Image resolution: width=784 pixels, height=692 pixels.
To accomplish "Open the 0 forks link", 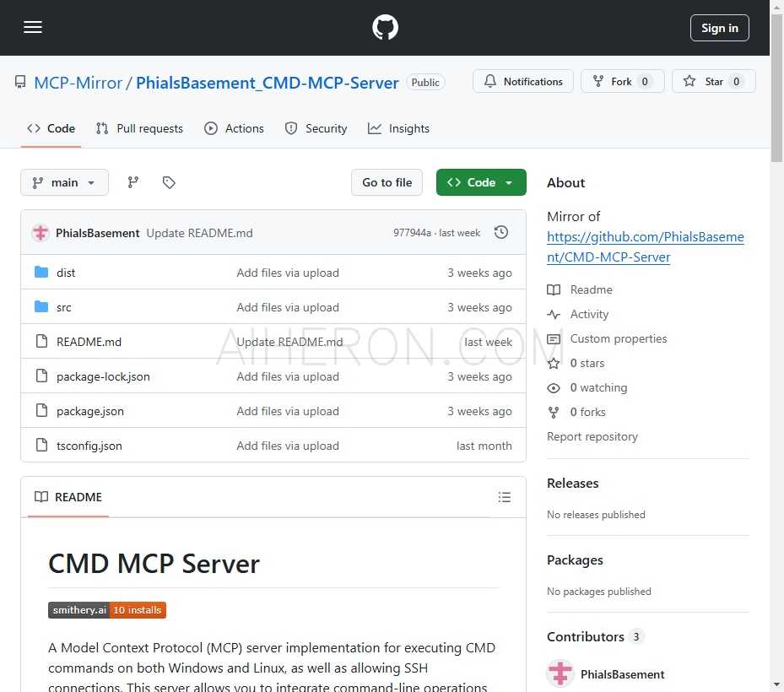I will coord(588,412).
